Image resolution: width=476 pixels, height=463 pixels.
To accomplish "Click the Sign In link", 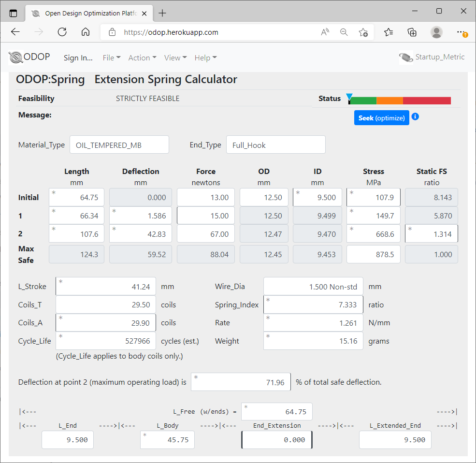I will (x=78, y=58).
